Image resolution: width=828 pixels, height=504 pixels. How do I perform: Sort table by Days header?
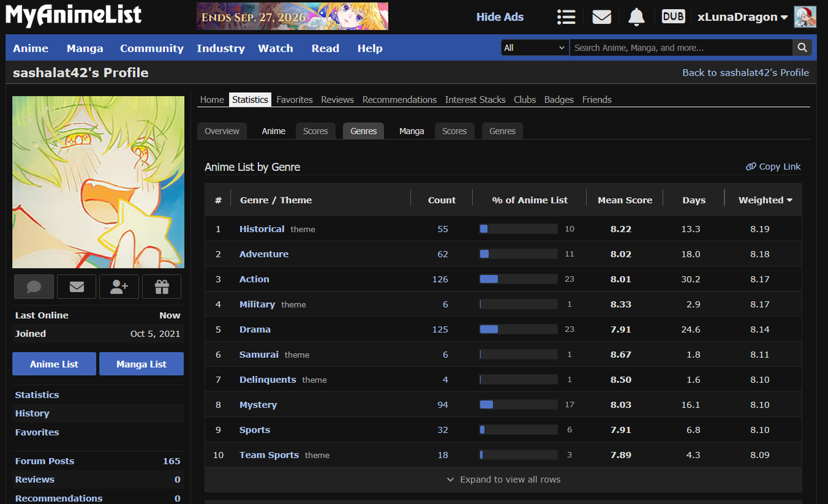tap(694, 201)
